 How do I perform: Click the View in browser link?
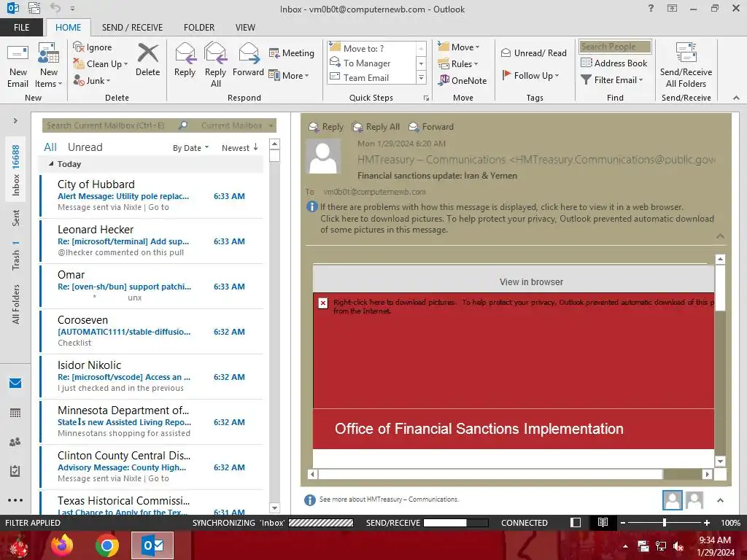pyautogui.click(x=531, y=282)
